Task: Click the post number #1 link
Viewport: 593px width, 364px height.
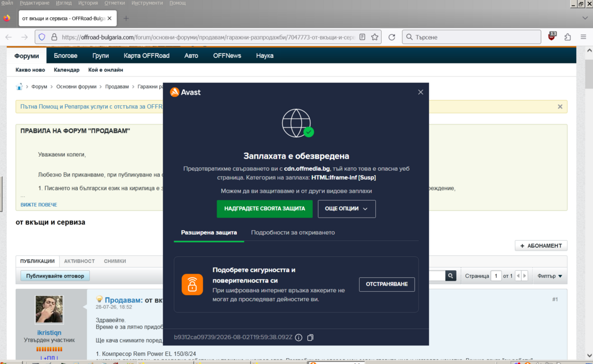Action: pos(555,299)
